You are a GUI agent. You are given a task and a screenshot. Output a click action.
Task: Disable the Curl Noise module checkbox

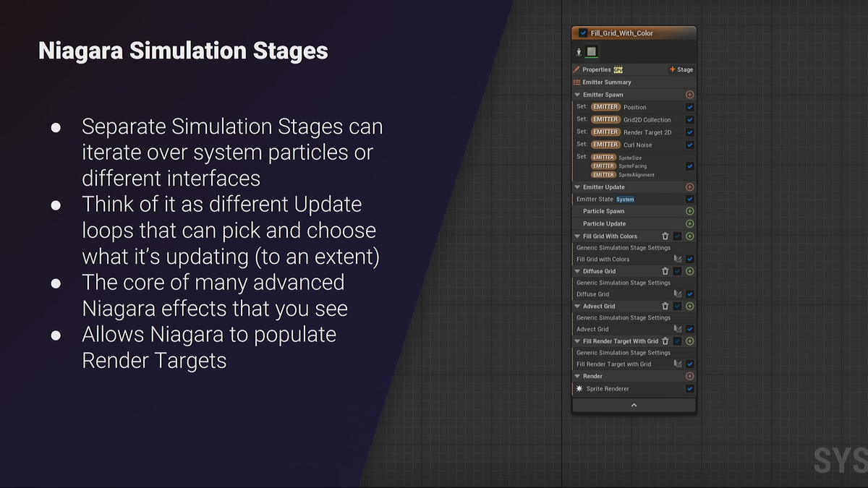pos(689,145)
